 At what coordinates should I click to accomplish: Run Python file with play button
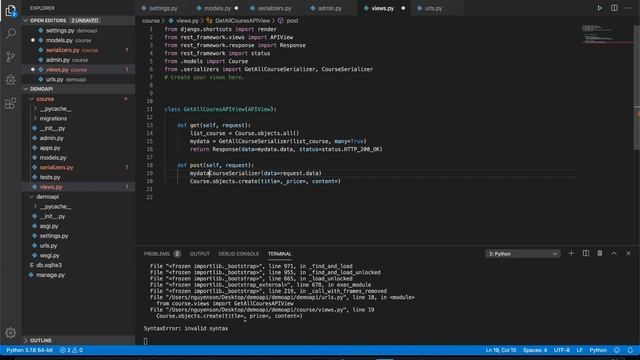pos(600,8)
